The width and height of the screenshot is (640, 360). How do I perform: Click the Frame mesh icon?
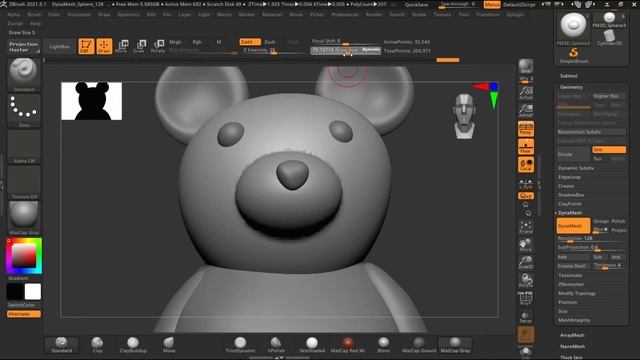click(526, 227)
